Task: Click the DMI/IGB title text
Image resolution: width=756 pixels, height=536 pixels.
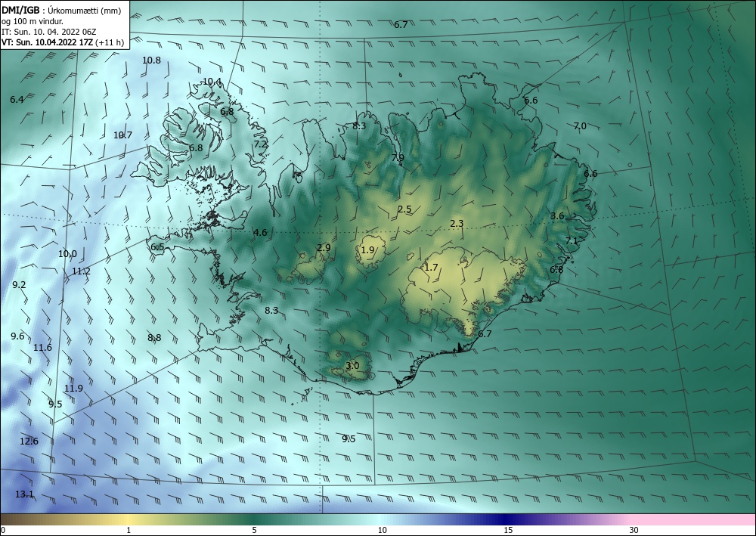Action: tap(20, 10)
